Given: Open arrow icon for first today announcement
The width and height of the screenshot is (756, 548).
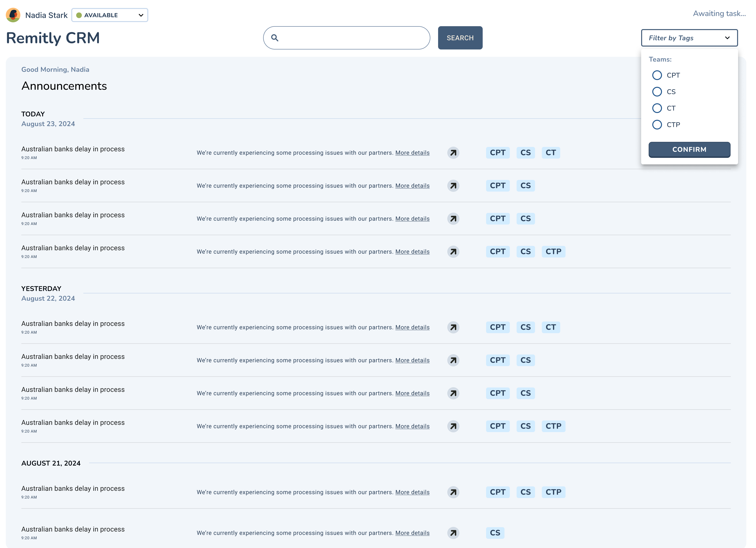Looking at the screenshot, I should pos(453,153).
